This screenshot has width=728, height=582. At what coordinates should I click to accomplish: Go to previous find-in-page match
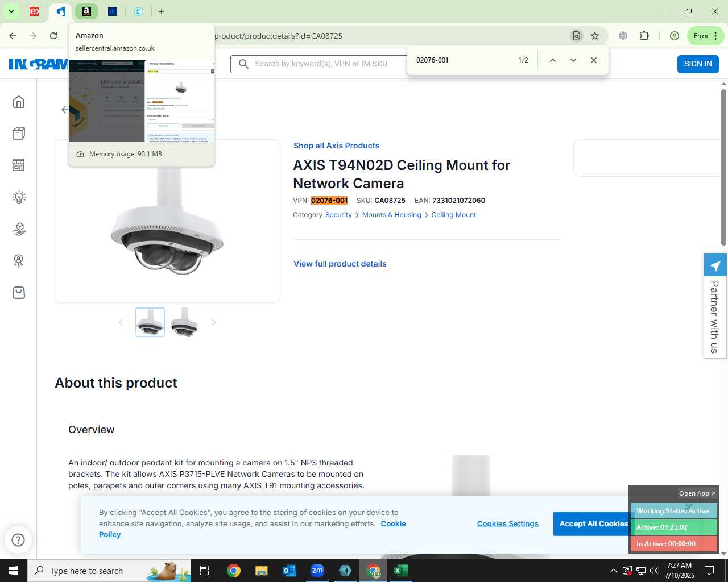pyautogui.click(x=552, y=60)
